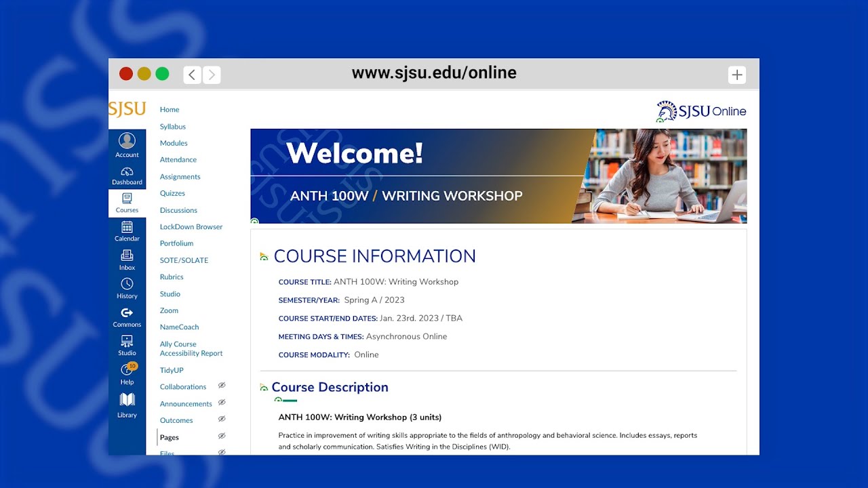Click the icon beside Course Description heading
The height and width of the screenshot is (488, 868).
(264, 388)
